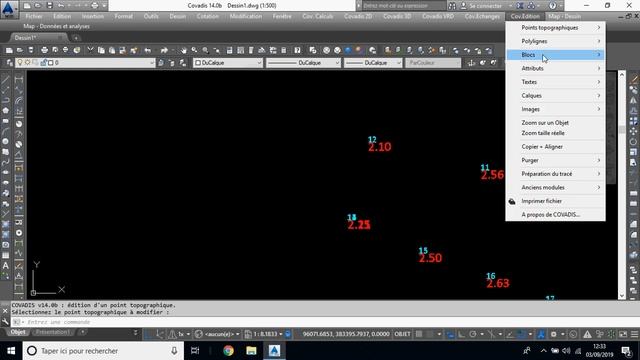The height and width of the screenshot is (360, 640).
Task: Click the status bar customization hamburger icon
Action: click(634, 334)
